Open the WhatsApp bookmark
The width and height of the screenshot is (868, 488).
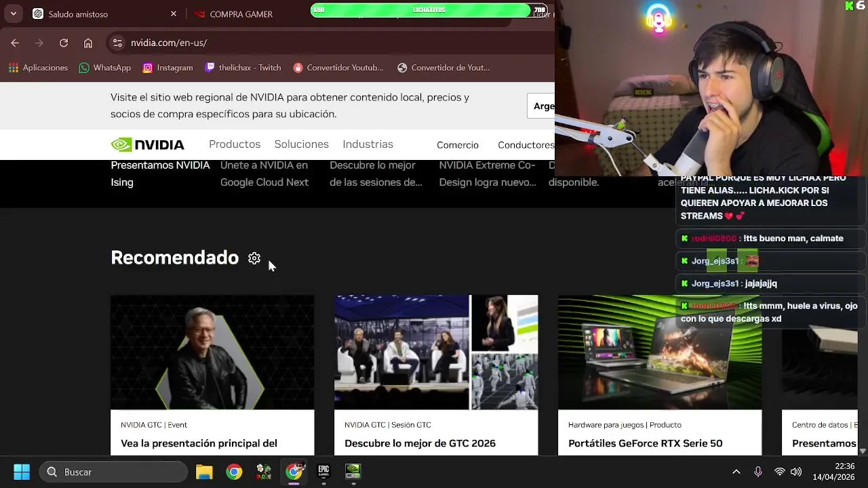105,68
